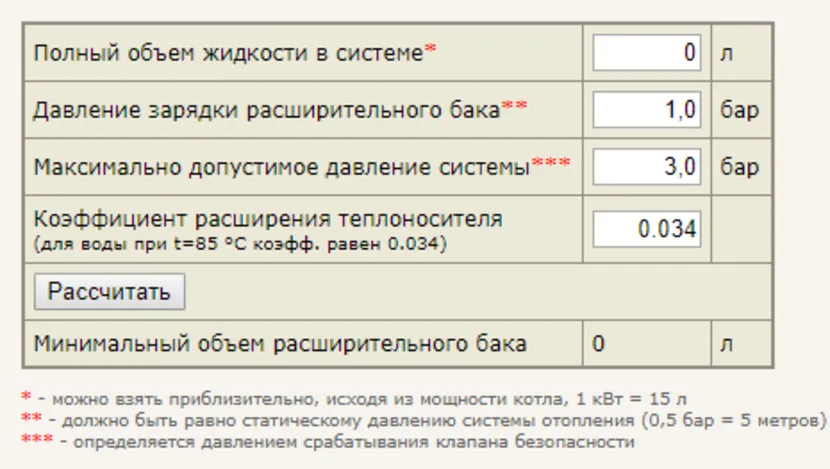The width and height of the screenshot is (830, 469).
Task: Click the бар unit next to maximum pressure
Action: tap(740, 166)
